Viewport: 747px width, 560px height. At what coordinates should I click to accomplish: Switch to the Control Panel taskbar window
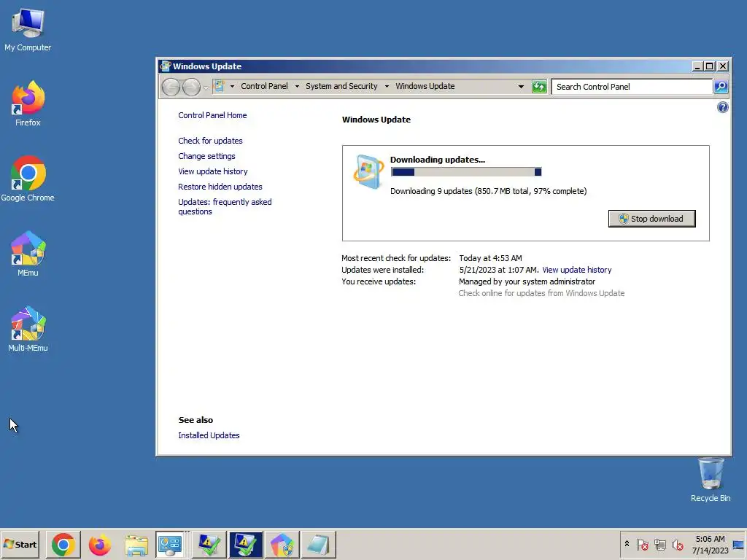170,545
